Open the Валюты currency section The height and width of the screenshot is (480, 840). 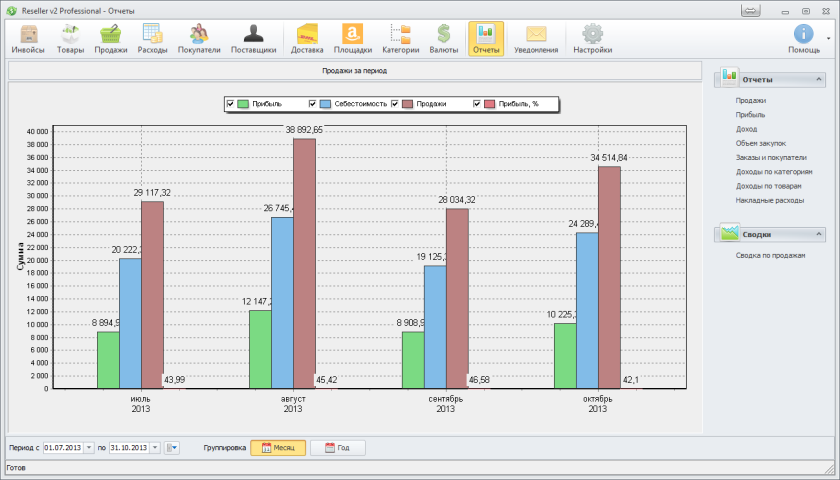pos(444,39)
